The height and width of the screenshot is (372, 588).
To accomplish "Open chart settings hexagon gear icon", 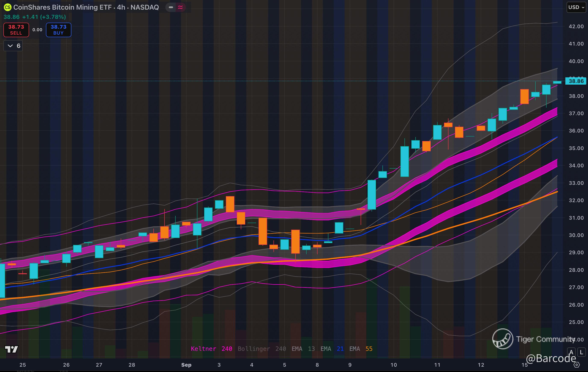I will (576, 365).
